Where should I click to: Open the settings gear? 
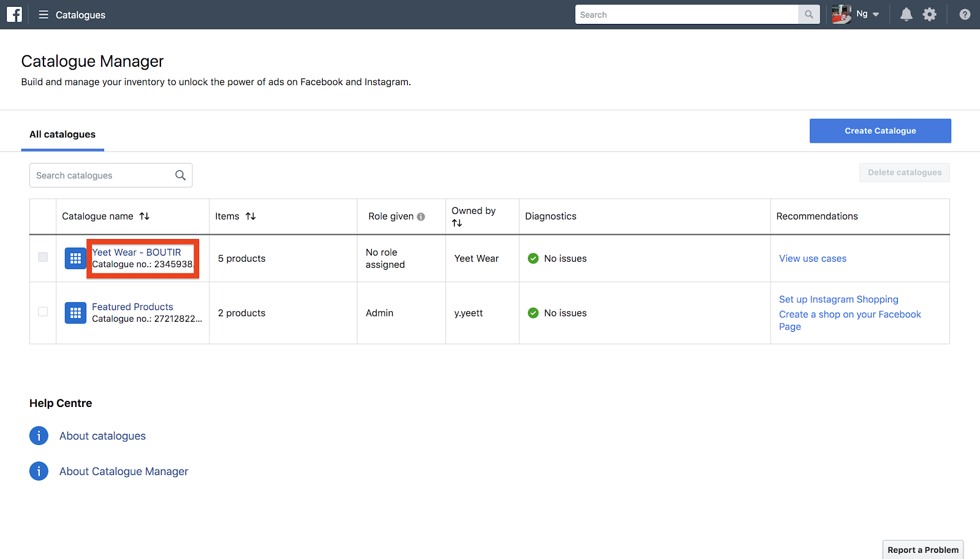(930, 15)
